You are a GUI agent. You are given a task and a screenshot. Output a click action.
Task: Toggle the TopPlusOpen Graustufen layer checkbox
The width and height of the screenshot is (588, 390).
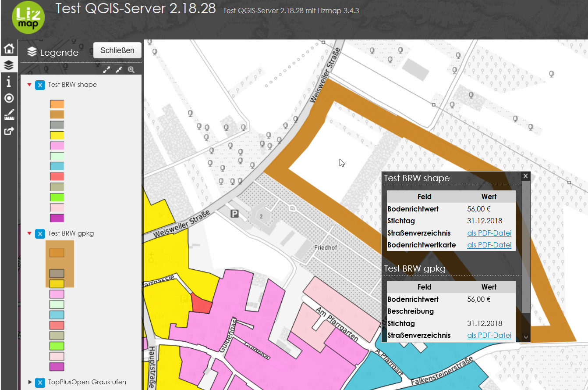(x=40, y=382)
